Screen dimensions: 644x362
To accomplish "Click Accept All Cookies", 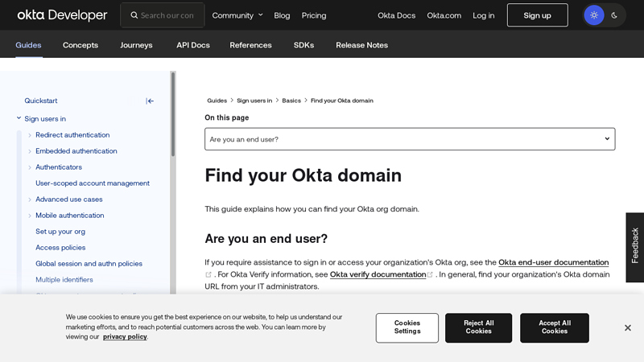I will point(555,327).
